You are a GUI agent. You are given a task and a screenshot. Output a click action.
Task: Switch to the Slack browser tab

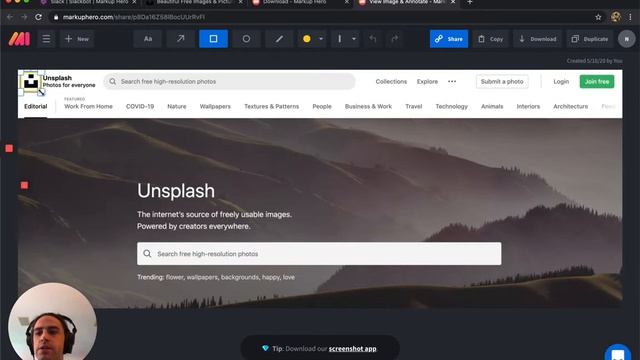pyautogui.click(x=88, y=2)
